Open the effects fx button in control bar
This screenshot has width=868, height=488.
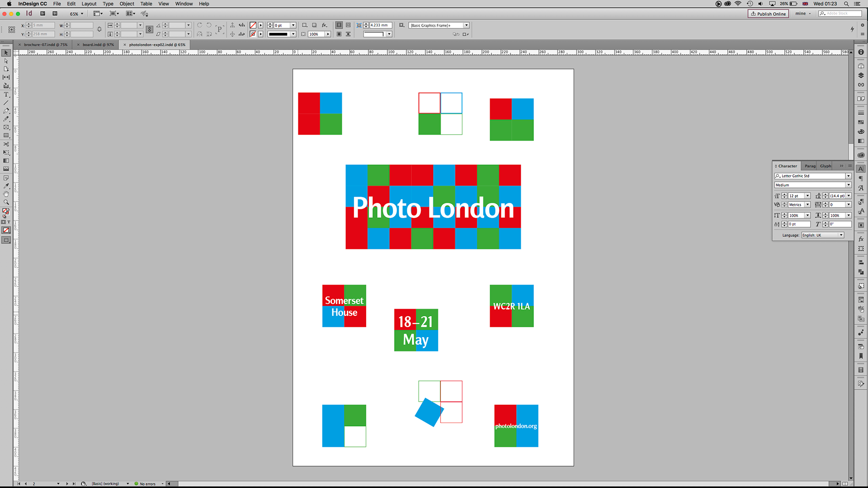point(324,25)
